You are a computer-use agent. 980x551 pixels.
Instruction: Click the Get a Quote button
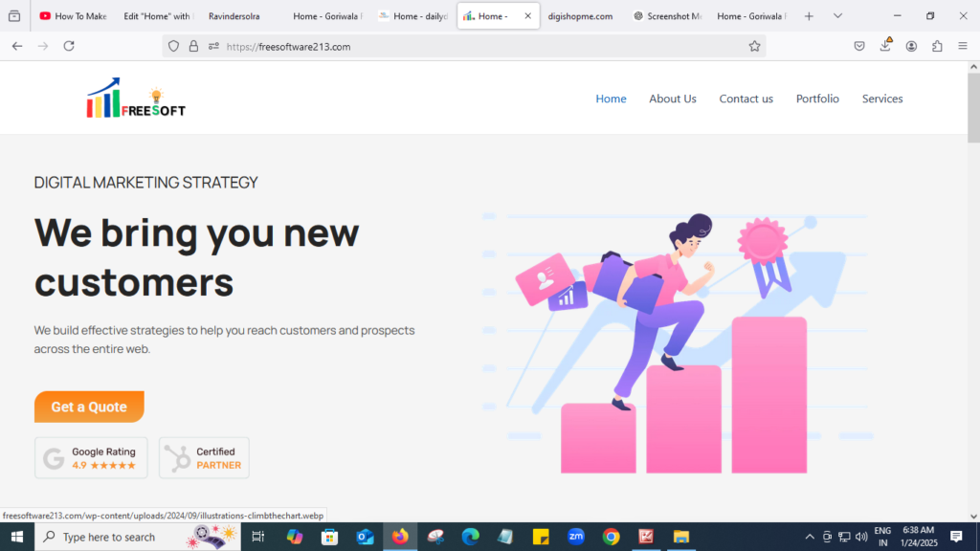click(x=89, y=407)
